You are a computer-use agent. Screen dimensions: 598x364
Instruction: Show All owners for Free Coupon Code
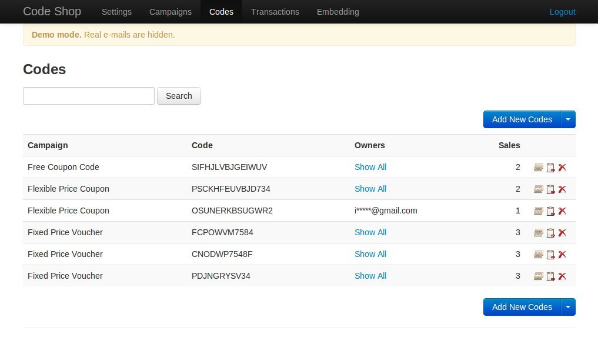pyautogui.click(x=370, y=167)
